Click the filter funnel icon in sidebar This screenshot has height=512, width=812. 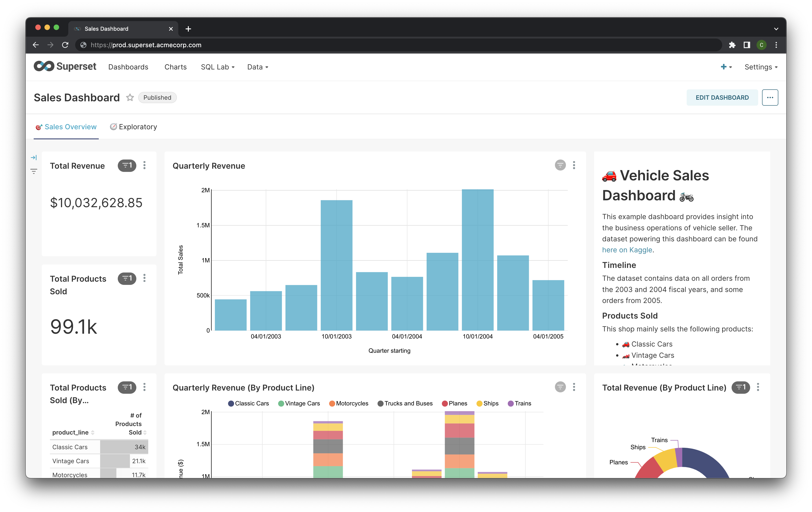click(x=34, y=171)
